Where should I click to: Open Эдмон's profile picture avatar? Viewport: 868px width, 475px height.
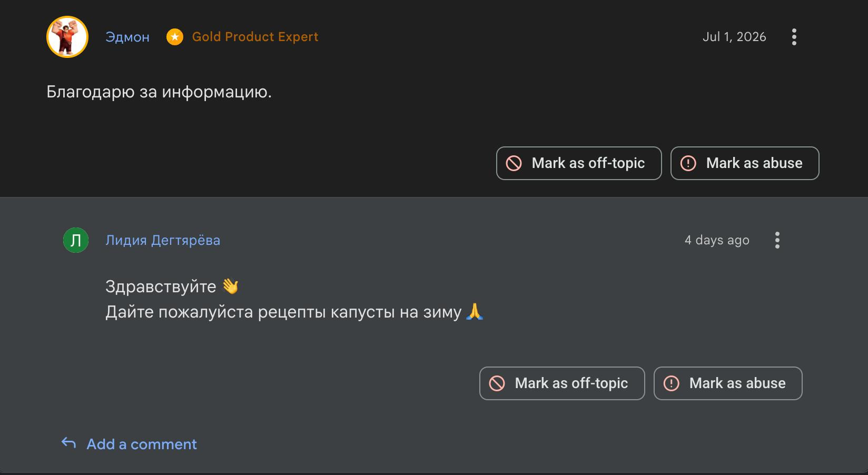click(67, 37)
